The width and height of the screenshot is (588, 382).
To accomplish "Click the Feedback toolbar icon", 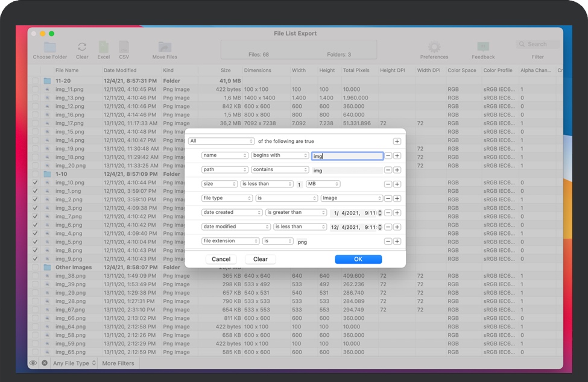I will [x=483, y=48].
